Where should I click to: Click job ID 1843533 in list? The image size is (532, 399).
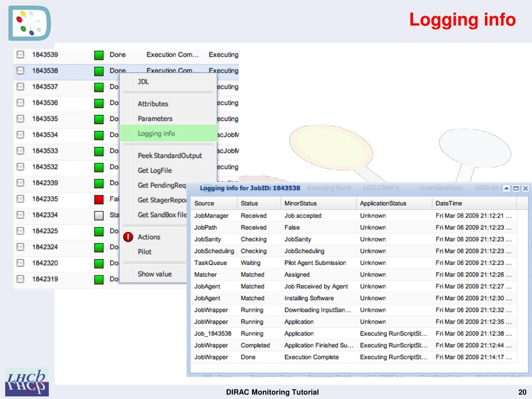tap(45, 151)
